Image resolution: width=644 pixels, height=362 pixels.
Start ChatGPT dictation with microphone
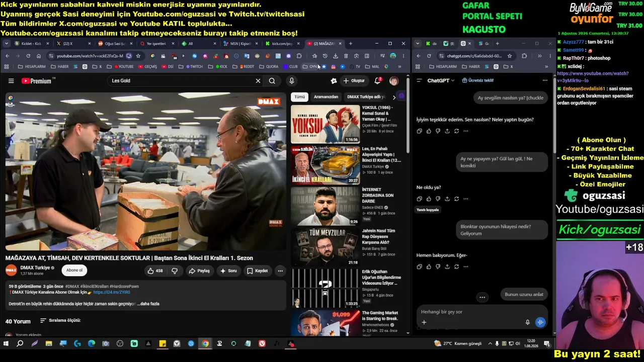(527, 322)
